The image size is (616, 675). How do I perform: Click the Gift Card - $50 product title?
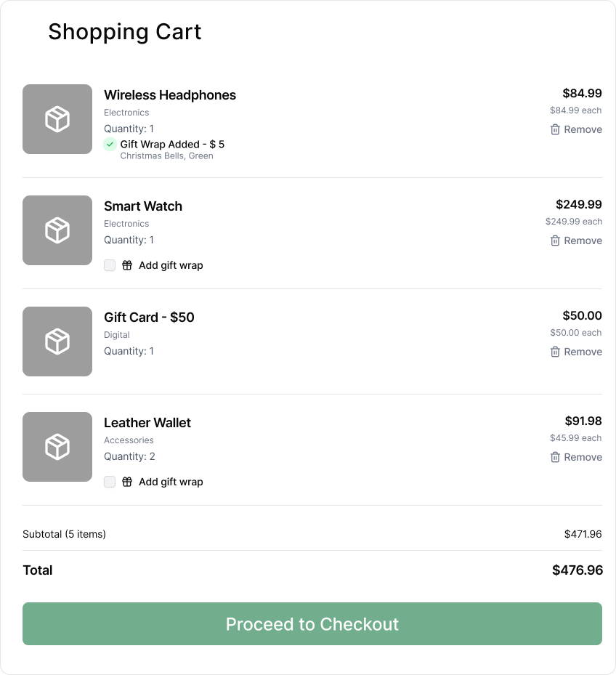(x=149, y=318)
